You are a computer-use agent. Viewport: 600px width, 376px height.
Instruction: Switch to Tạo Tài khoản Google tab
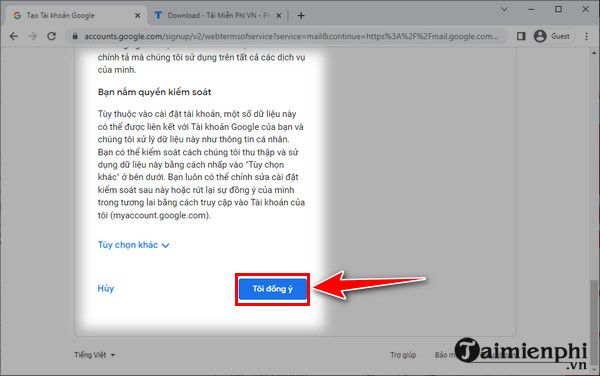click(x=77, y=16)
